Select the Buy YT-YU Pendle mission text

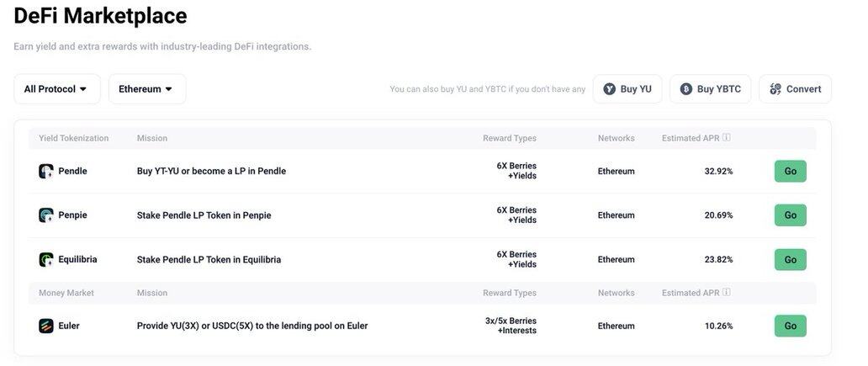[211, 171]
